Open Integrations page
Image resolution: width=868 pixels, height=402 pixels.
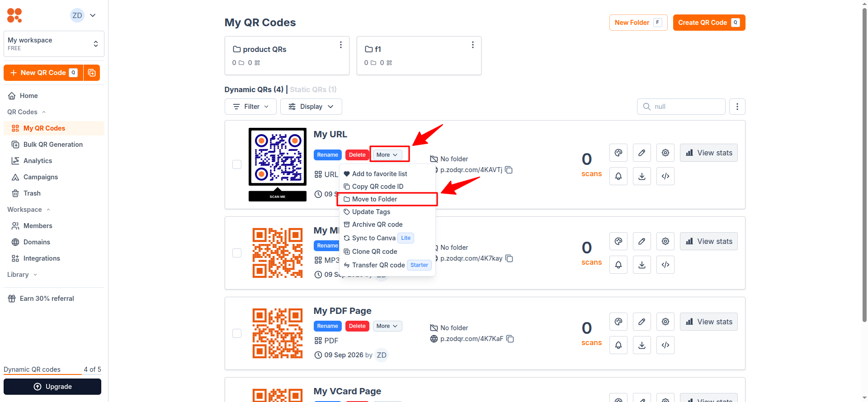pos(54,258)
